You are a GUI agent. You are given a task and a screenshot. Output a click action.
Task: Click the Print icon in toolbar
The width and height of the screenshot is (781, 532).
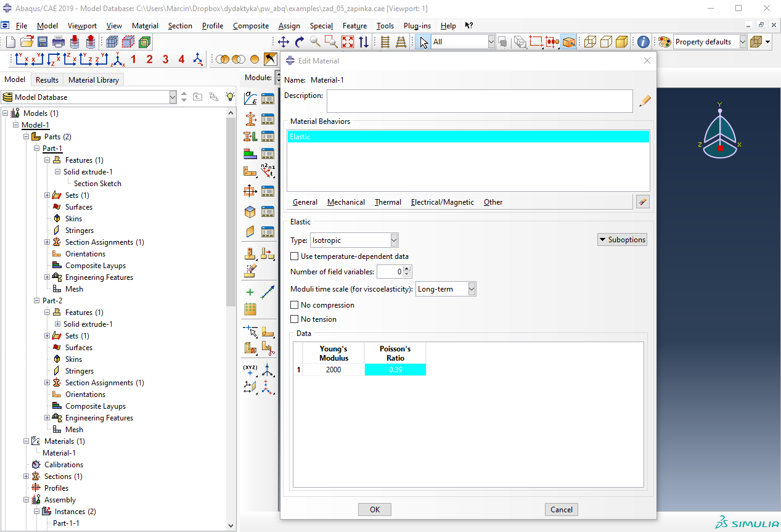point(59,42)
